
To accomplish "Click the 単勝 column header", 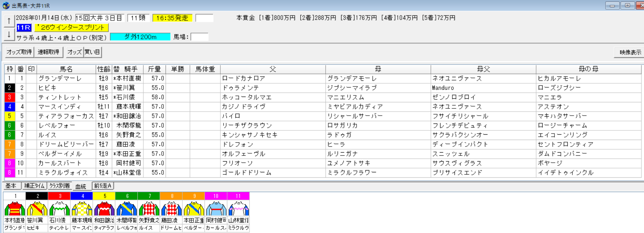I will [178, 69].
